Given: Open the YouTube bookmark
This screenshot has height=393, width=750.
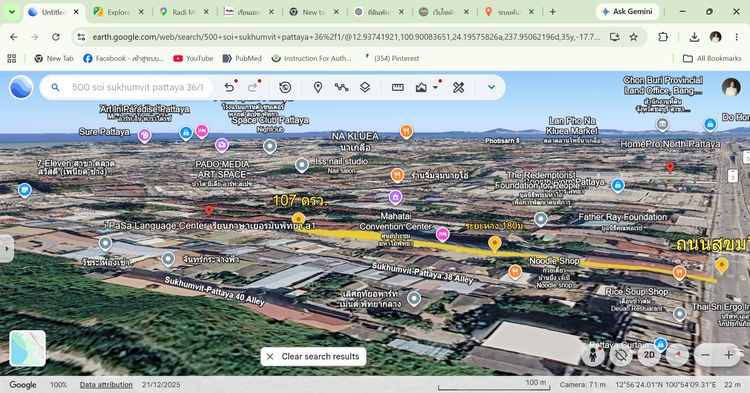Looking at the screenshot, I should 193,58.
